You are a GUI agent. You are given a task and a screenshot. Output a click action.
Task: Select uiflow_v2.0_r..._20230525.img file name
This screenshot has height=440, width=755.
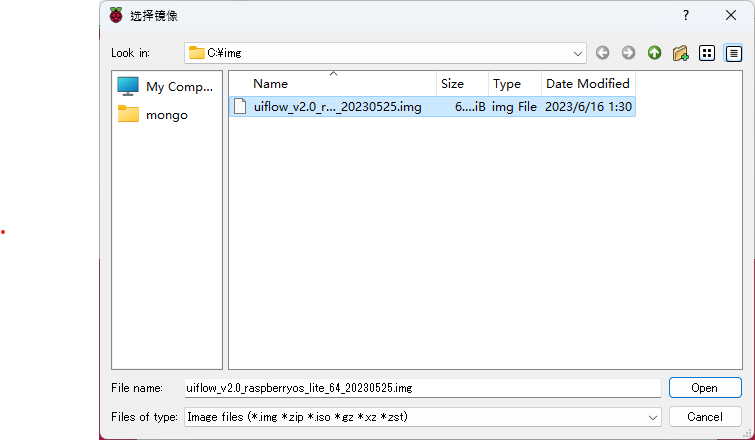(338, 107)
